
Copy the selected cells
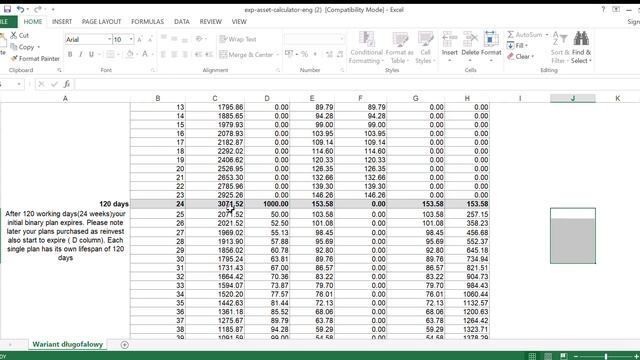click(23, 47)
